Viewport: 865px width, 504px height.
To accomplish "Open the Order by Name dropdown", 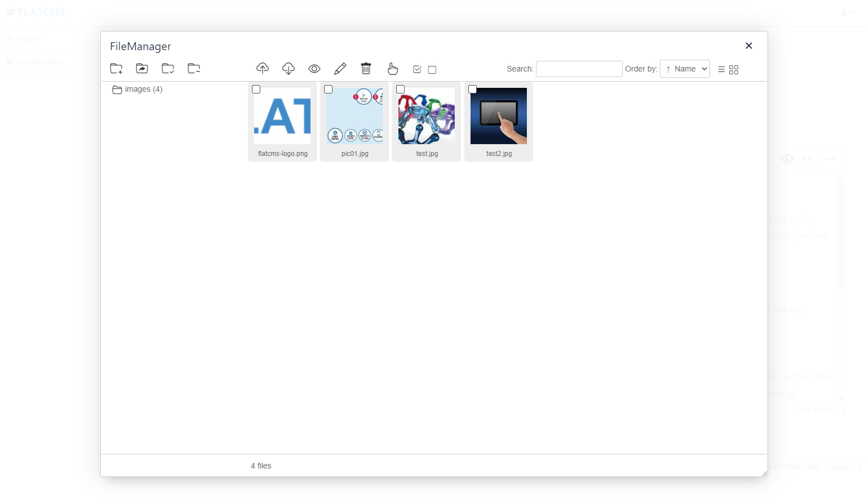I will click(x=685, y=69).
